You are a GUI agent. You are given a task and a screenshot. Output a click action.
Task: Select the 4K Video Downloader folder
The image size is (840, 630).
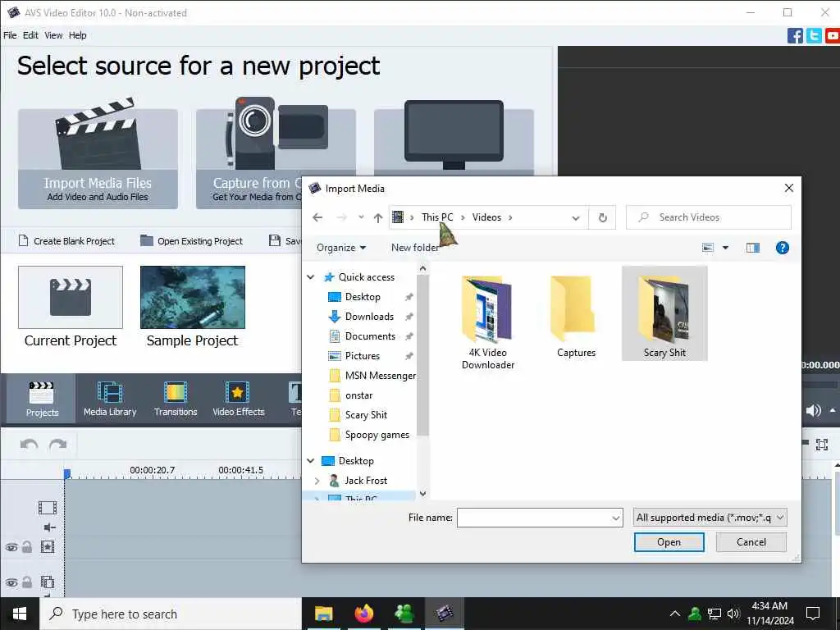487,323
